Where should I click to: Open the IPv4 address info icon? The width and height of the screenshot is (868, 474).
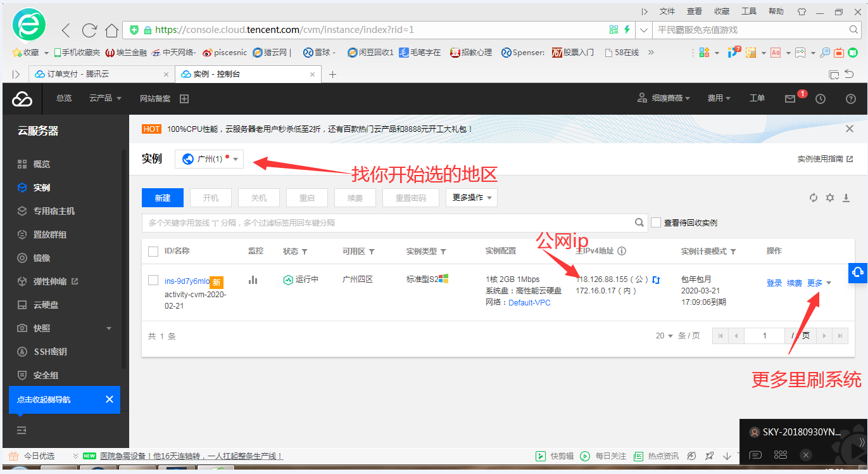622,251
